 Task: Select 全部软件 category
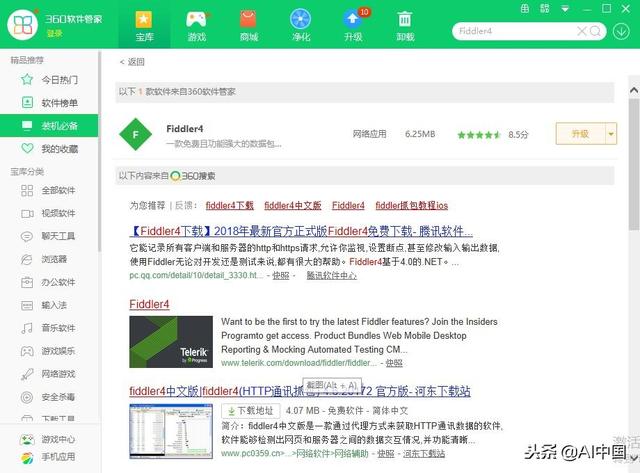tap(49, 190)
